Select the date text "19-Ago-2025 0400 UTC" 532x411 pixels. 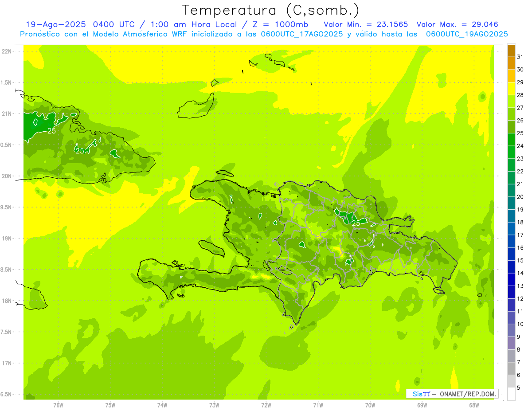point(80,24)
